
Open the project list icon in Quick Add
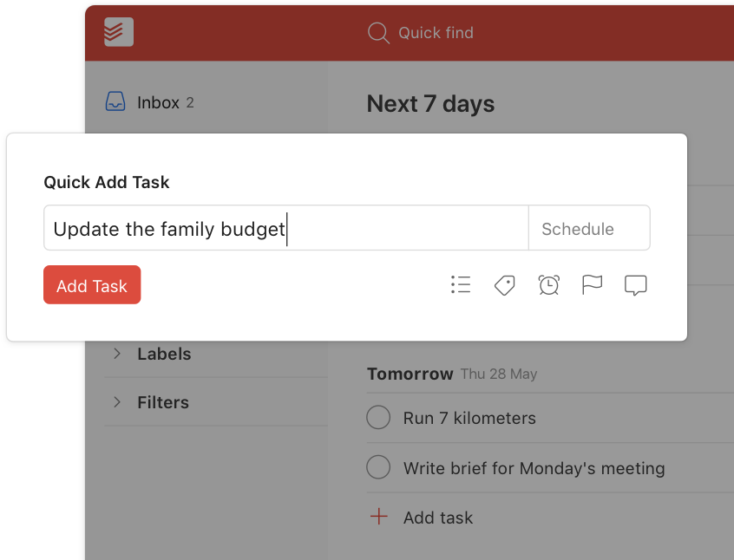point(461,285)
